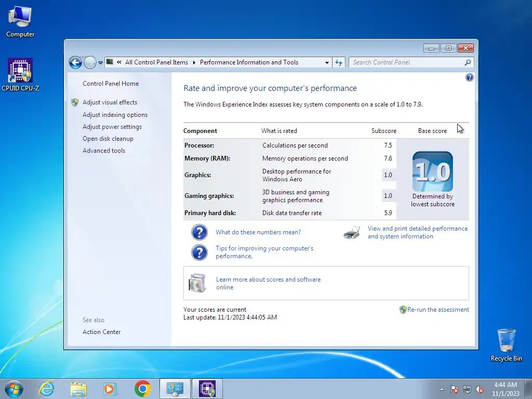Click the Control Panel icon in the address bar
This screenshot has width=532, height=399.
110,62
